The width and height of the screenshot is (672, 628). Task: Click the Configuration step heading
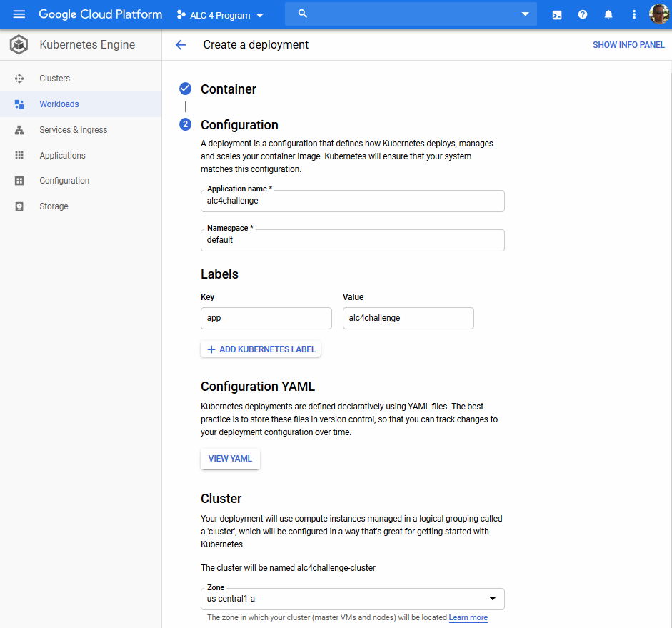tap(239, 125)
